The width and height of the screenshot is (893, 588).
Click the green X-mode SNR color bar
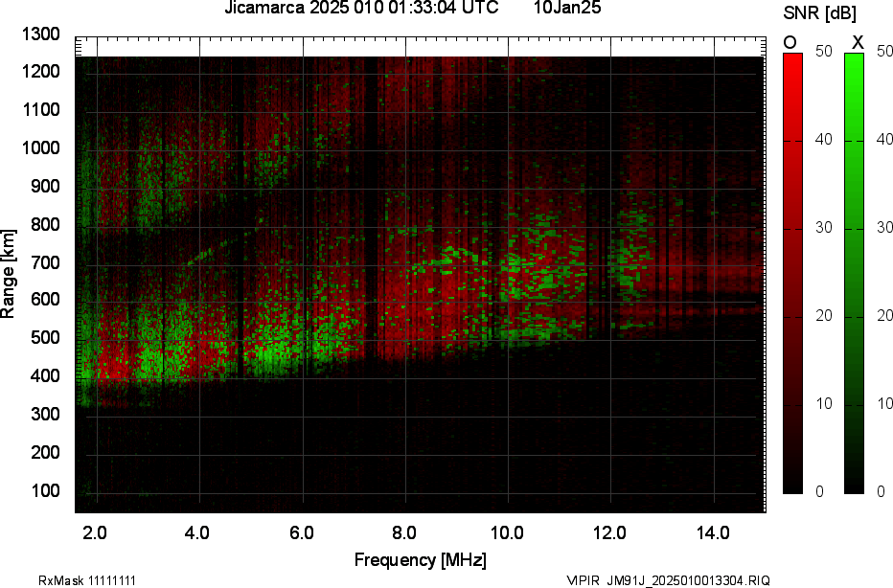pos(854,273)
